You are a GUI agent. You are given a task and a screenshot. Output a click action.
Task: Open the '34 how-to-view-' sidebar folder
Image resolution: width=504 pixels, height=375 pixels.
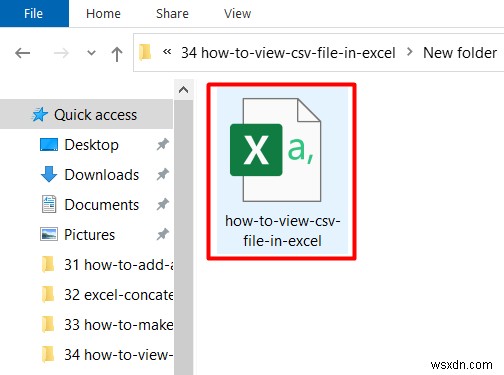119,355
